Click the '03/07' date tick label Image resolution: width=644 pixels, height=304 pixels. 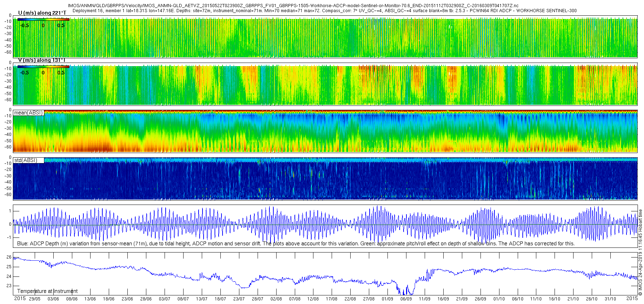point(165,299)
